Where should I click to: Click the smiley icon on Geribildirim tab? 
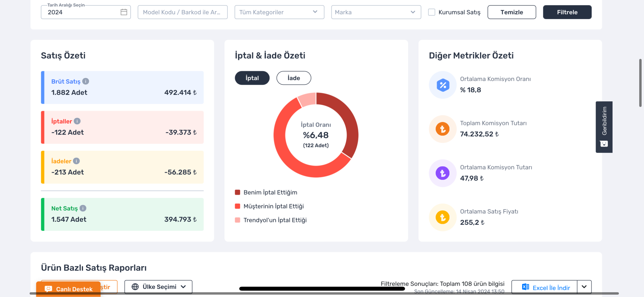604,144
